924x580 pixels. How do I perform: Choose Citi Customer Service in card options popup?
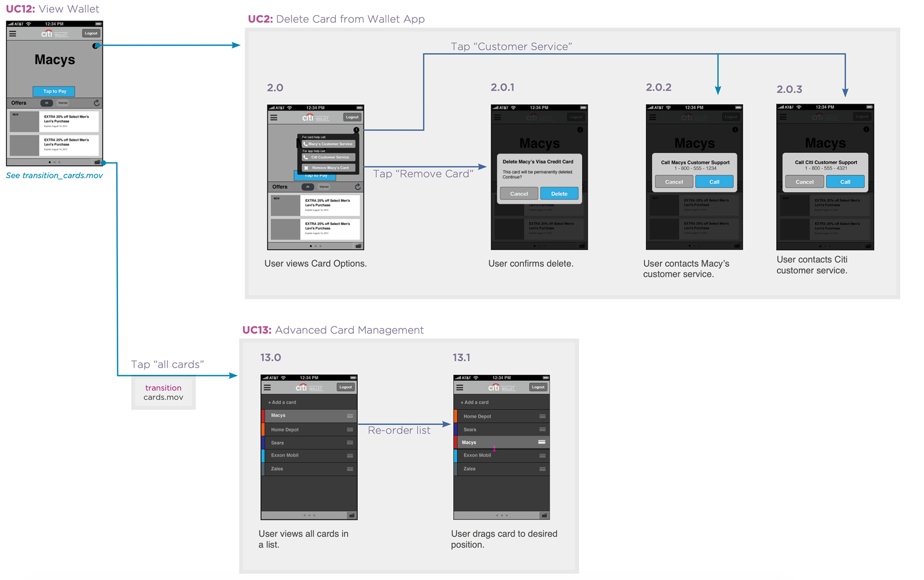point(329,157)
